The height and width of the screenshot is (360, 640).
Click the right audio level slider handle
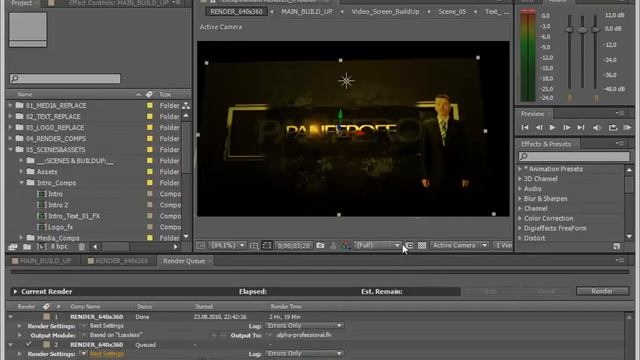(x=596, y=29)
